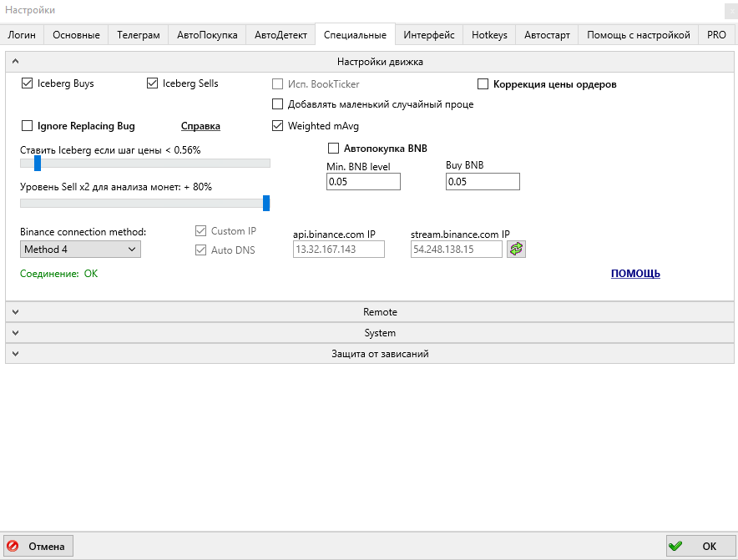Viewport: 738px width, 560px height.
Task: Switch to the Телеграм tab
Action: pyautogui.click(x=138, y=34)
